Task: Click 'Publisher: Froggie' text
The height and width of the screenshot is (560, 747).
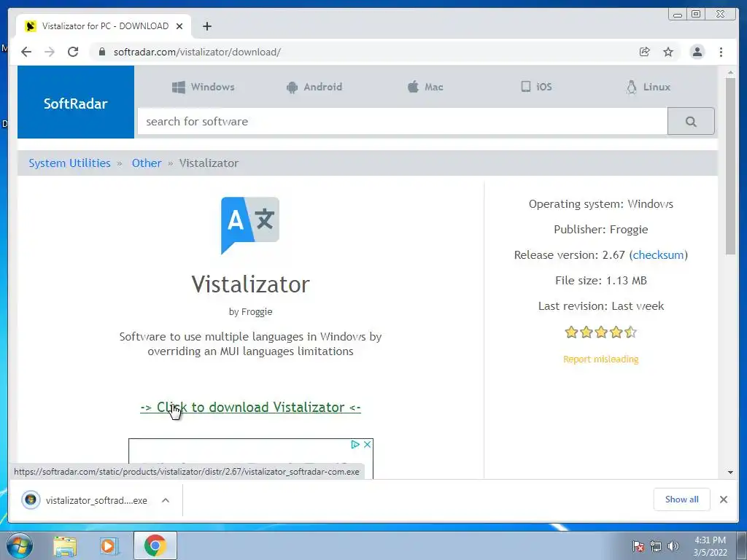Action: point(601,230)
